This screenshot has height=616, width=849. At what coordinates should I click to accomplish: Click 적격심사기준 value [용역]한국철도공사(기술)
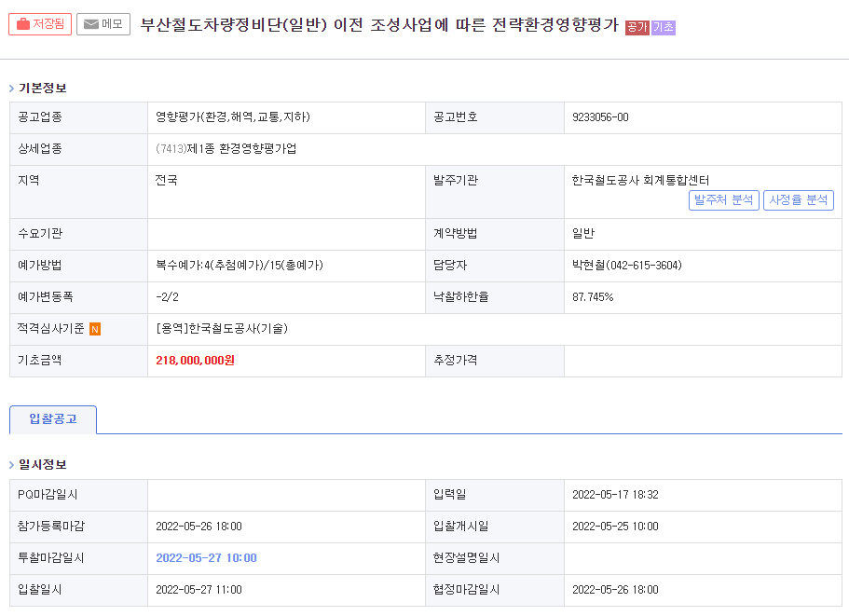222,329
